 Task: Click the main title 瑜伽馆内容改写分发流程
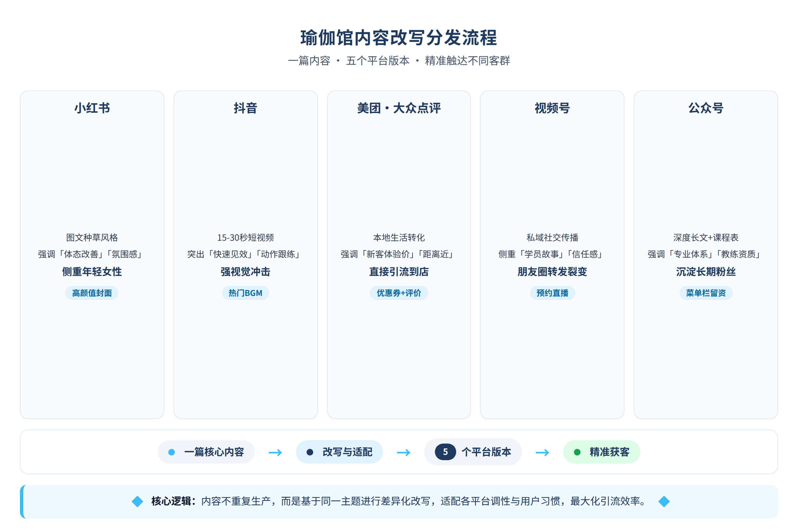[399, 38]
